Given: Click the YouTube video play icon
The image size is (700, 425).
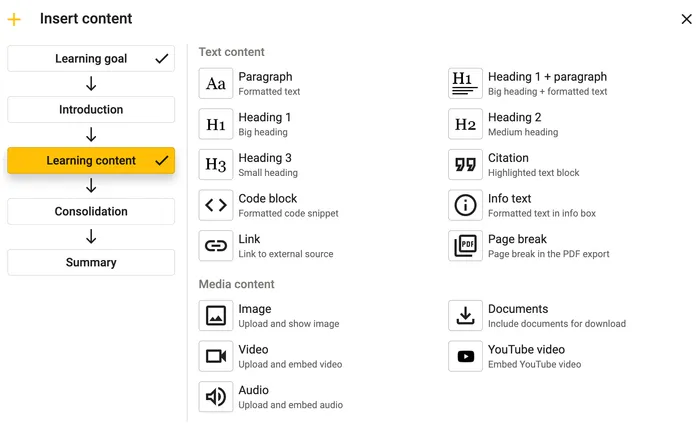Looking at the screenshot, I should [x=465, y=356].
